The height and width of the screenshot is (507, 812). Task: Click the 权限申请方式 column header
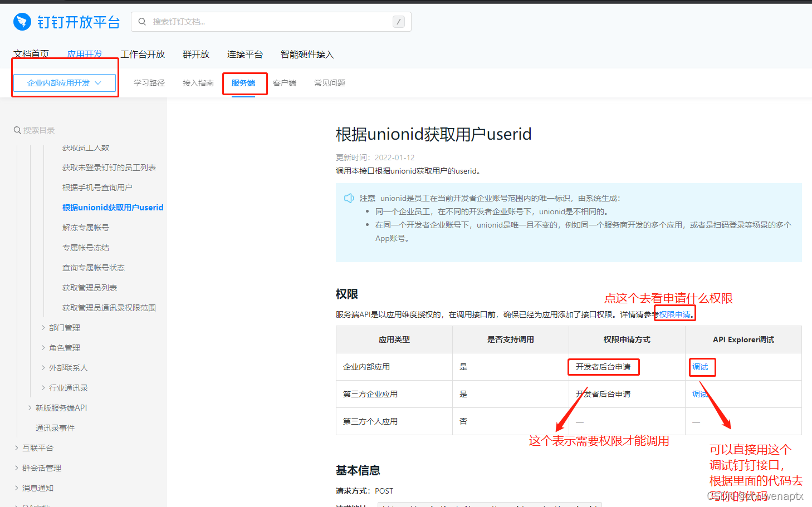[627, 339]
